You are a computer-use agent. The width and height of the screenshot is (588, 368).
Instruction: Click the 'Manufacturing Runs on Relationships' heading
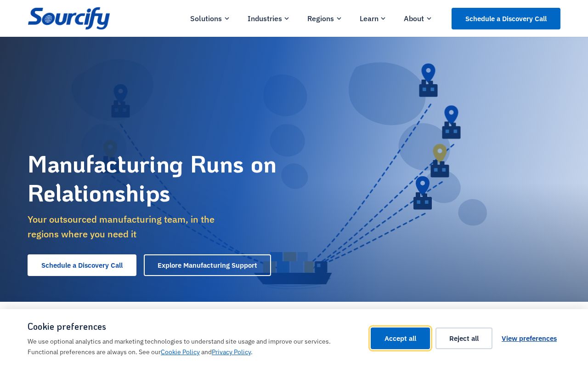(x=152, y=178)
